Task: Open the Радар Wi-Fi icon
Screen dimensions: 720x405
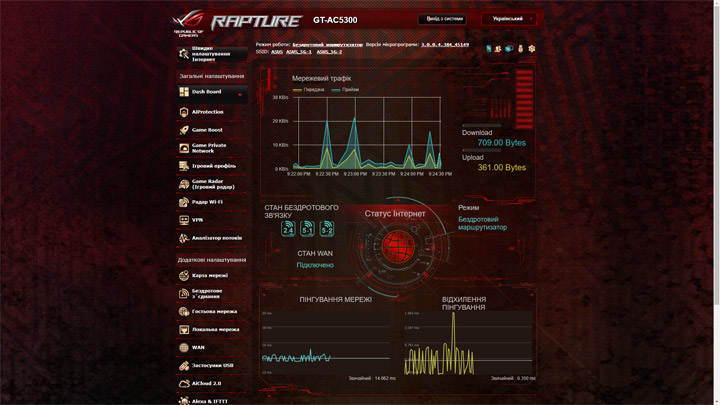Action: tap(184, 202)
